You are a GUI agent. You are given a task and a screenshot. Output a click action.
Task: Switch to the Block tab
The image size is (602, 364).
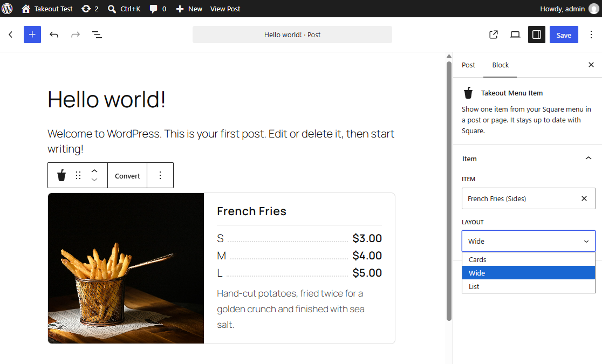500,65
